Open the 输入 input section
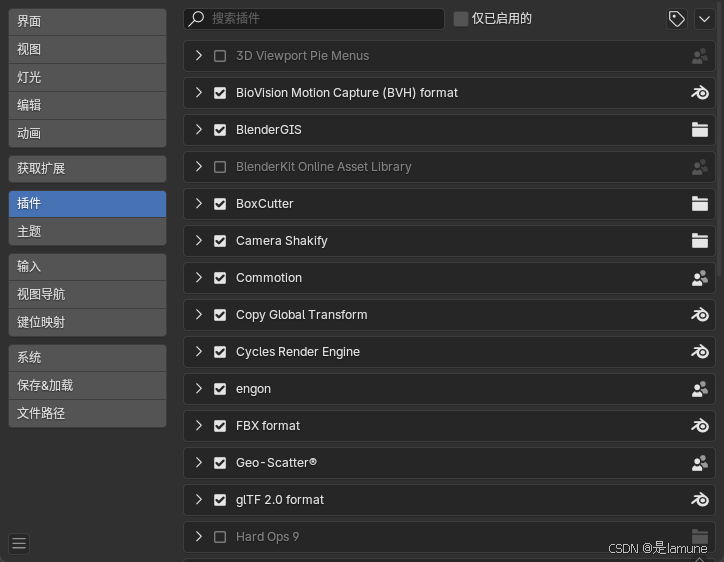The width and height of the screenshot is (724, 562). coord(87,266)
